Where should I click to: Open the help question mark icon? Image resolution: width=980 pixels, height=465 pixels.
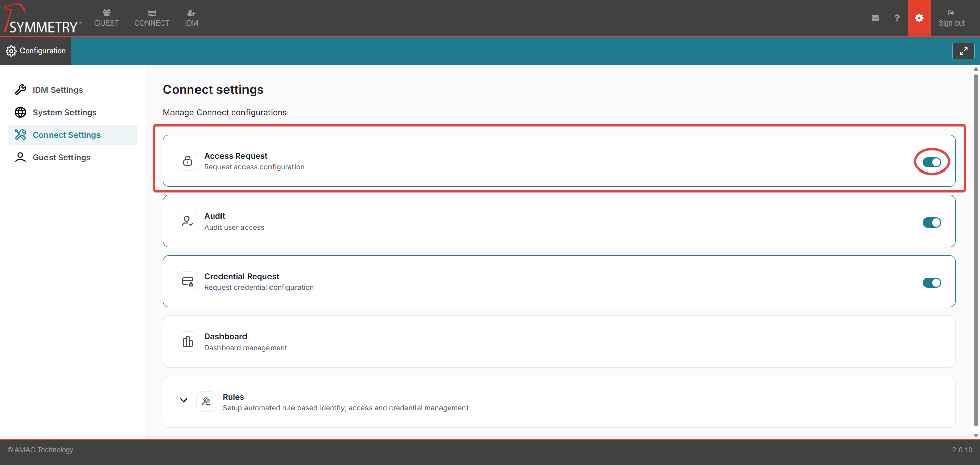897,18
